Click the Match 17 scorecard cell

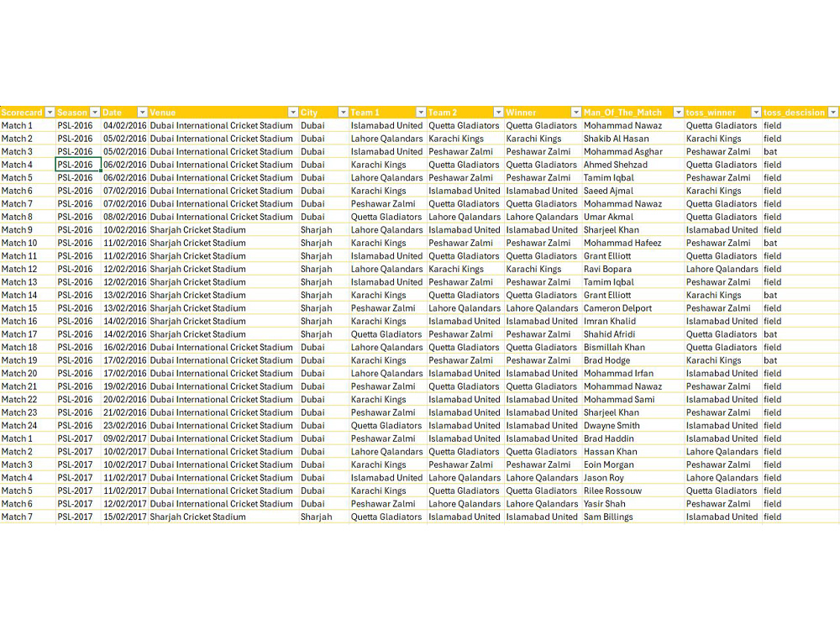coord(28,334)
